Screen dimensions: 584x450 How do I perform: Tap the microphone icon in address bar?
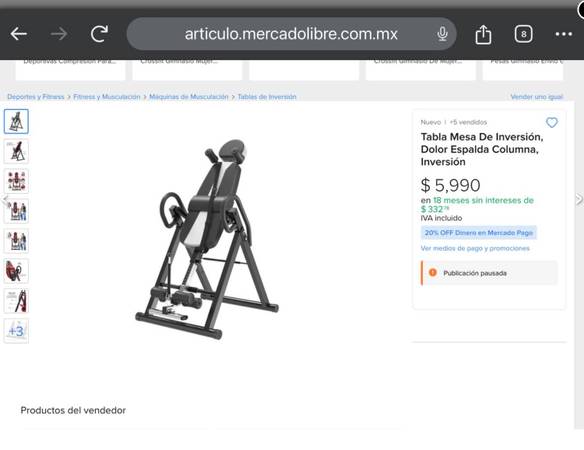(442, 34)
